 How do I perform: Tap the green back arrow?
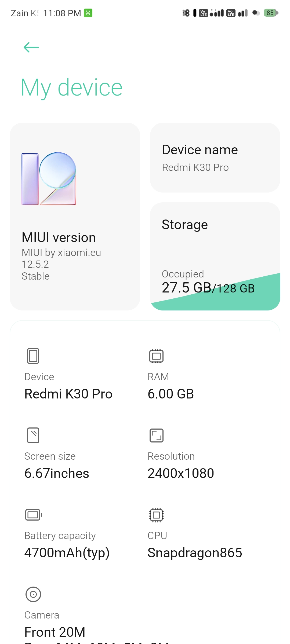pyautogui.click(x=31, y=47)
